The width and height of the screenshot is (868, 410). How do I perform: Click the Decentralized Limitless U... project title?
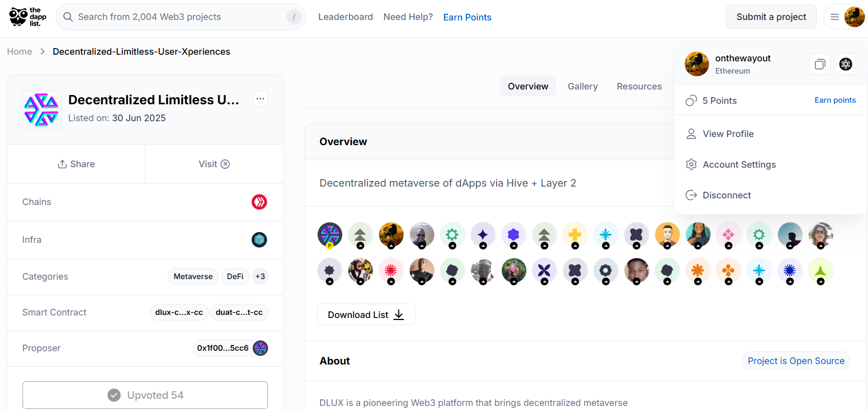tap(153, 100)
